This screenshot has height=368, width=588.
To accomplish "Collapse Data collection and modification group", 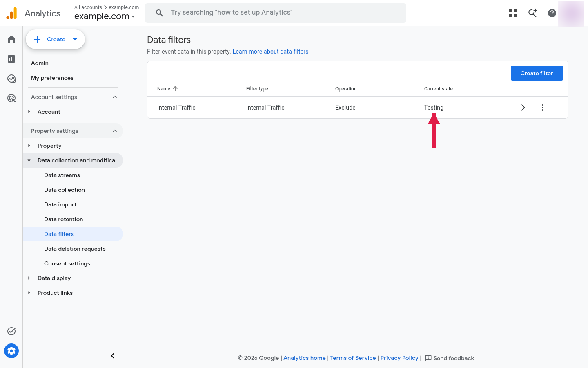I will pos(29,160).
